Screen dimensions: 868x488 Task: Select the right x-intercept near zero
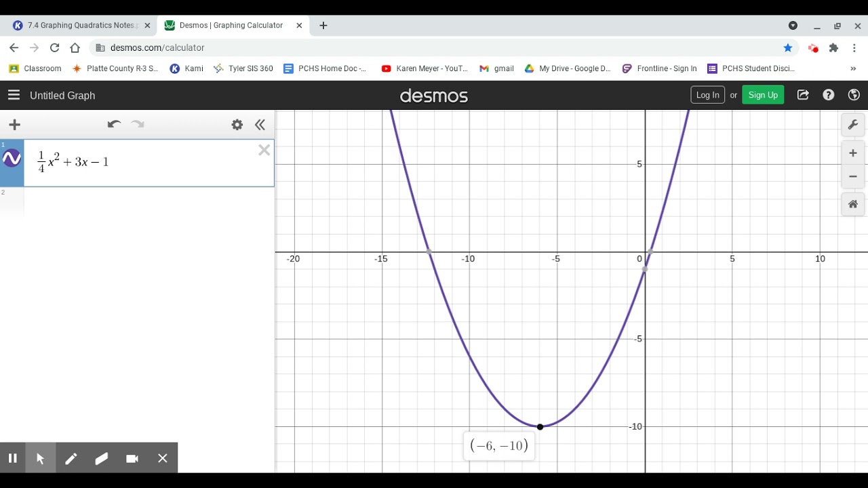coord(650,252)
